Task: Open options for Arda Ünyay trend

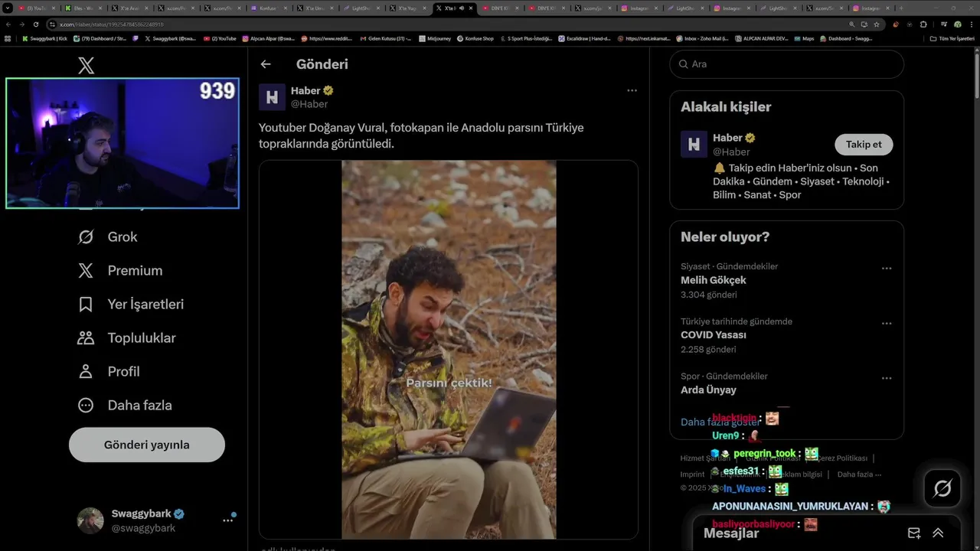Action: point(887,378)
